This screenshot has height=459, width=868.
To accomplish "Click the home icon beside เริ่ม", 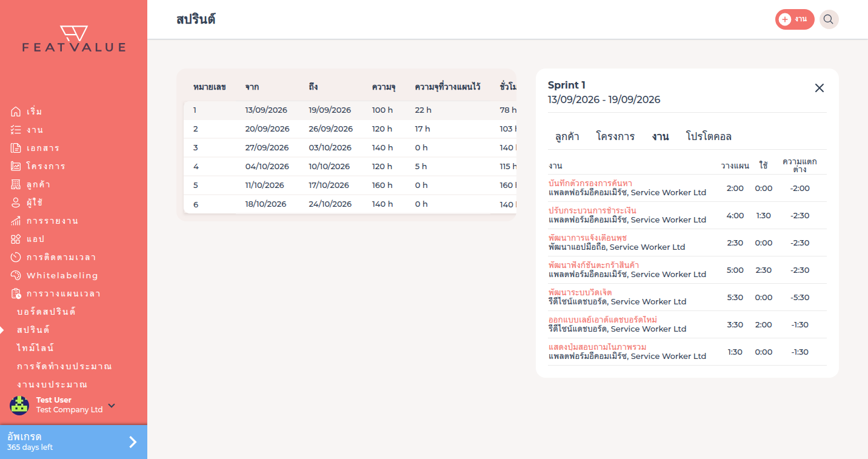I will pos(16,112).
